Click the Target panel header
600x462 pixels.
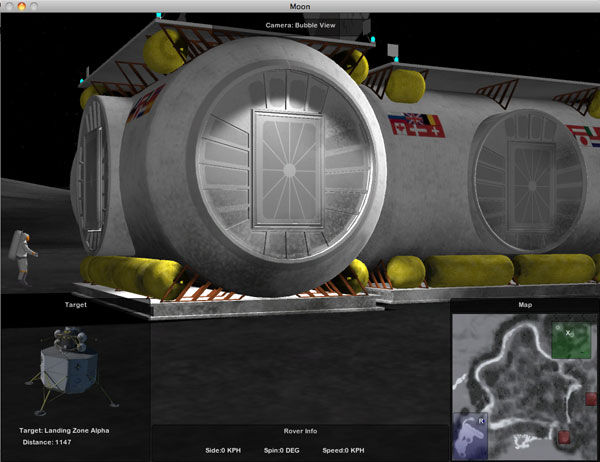[75, 306]
